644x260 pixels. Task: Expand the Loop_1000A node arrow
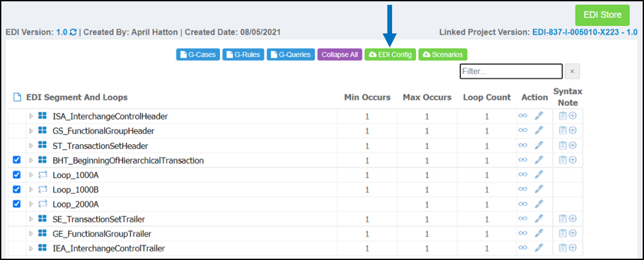30,175
